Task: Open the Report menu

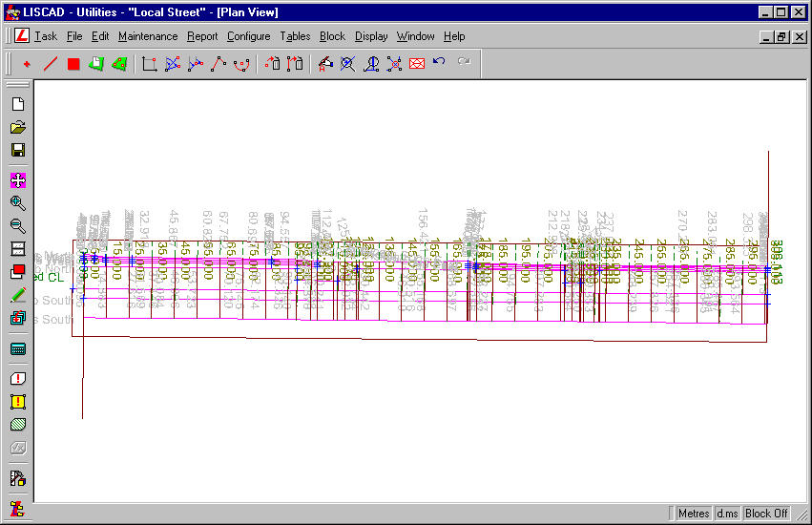Action: click(202, 36)
